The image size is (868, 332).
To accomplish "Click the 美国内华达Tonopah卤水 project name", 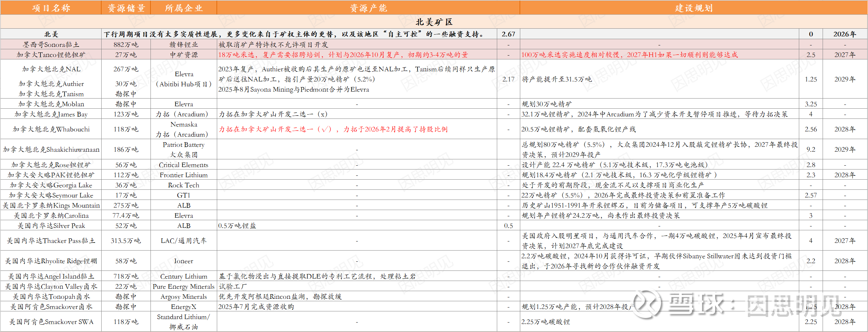I will pyautogui.click(x=51, y=296).
